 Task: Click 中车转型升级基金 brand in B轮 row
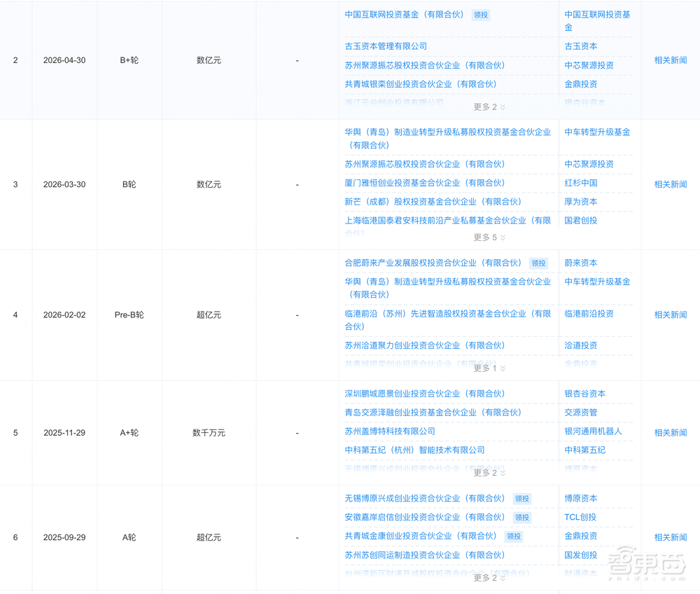pos(597,132)
